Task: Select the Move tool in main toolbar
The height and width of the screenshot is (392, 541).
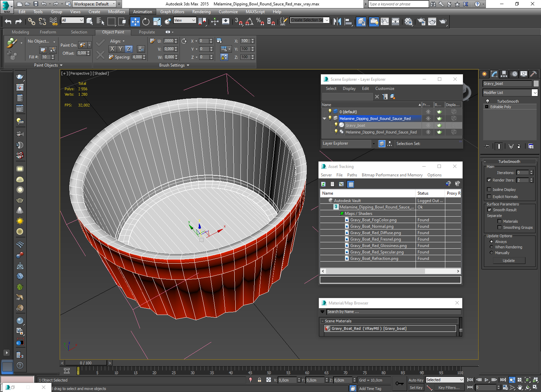Action: pos(135,22)
